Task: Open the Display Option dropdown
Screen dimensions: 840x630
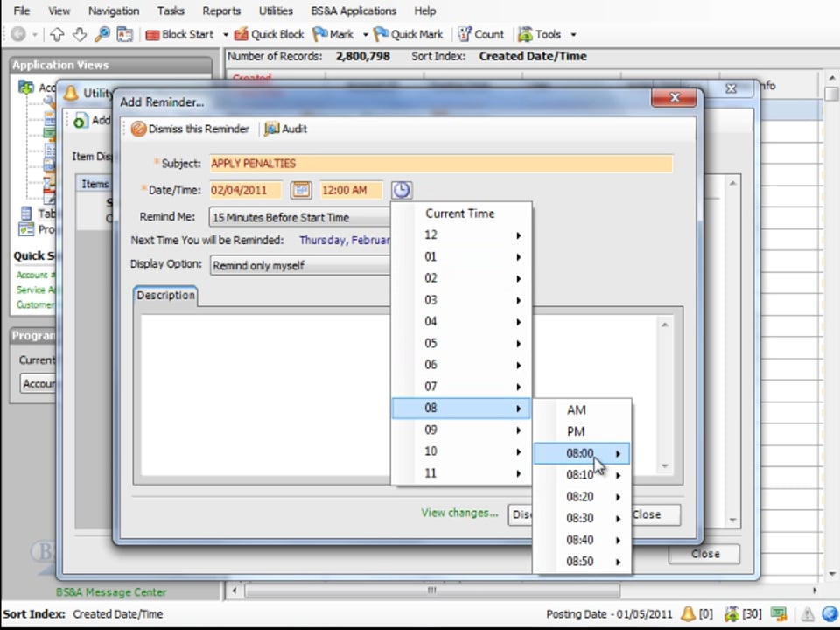Action: [x=300, y=265]
